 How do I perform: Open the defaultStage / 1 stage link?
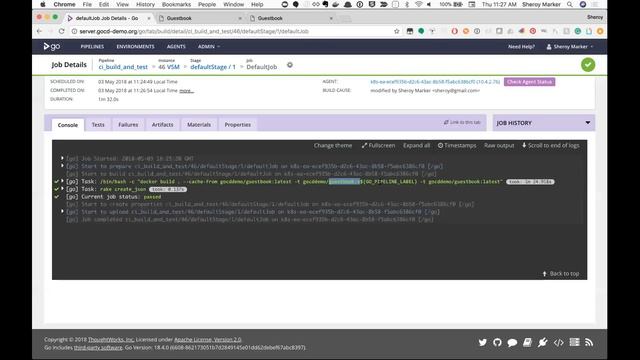213,67
